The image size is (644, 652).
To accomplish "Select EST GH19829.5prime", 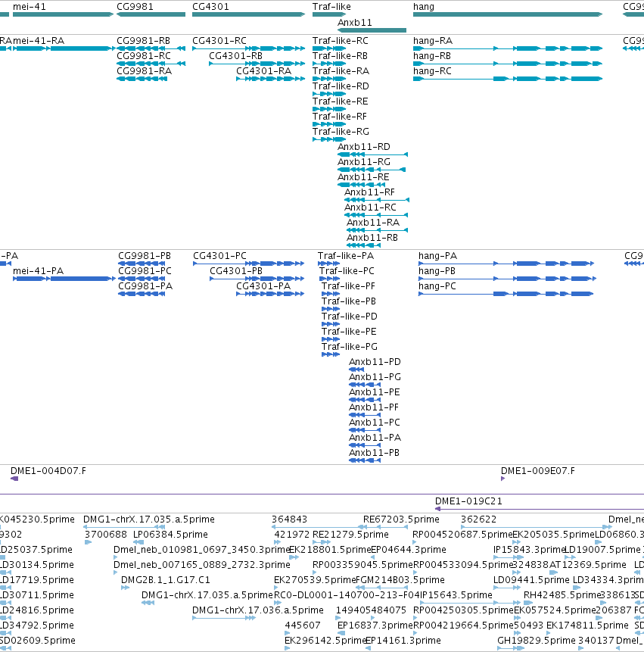I will tap(537, 641).
